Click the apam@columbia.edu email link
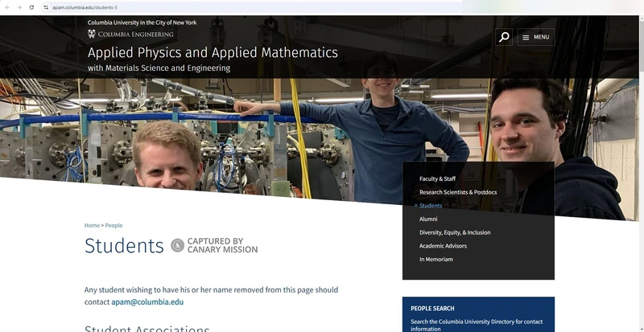The image size is (644, 332). [147, 301]
